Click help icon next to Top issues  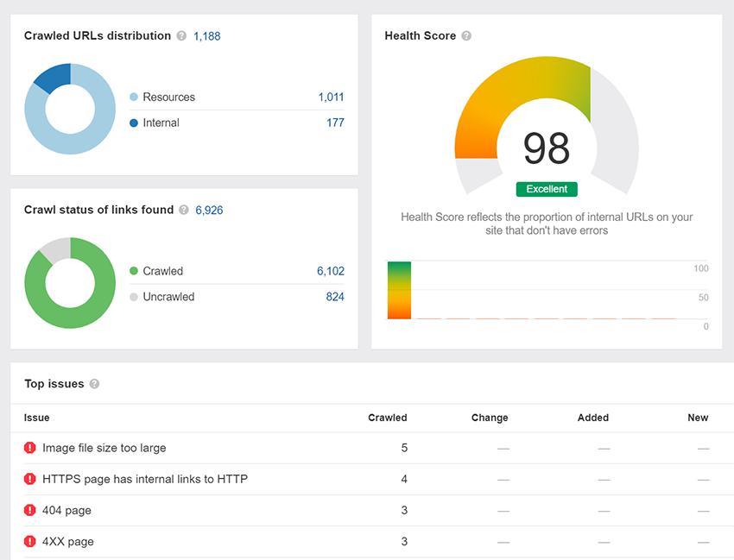[94, 384]
